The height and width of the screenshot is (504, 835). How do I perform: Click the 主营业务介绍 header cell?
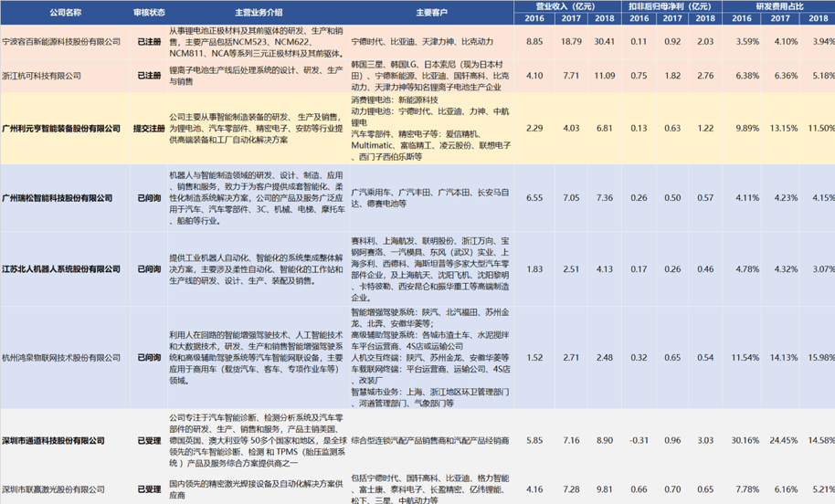click(259, 12)
